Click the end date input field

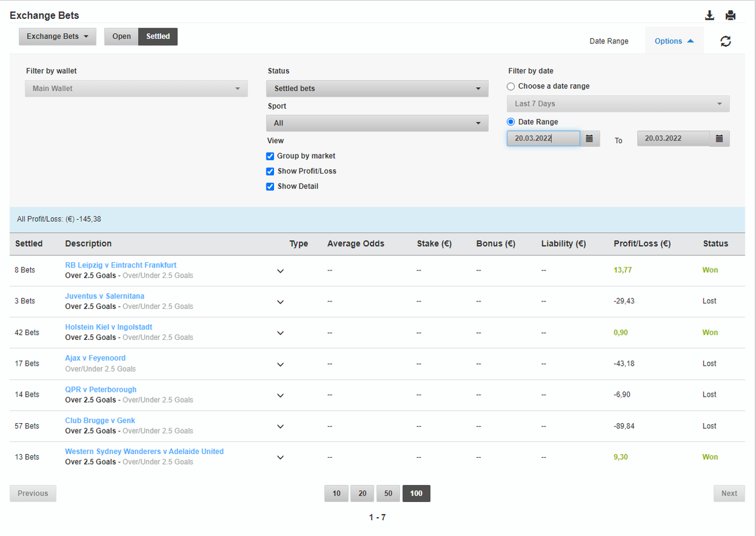tap(673, 139)
